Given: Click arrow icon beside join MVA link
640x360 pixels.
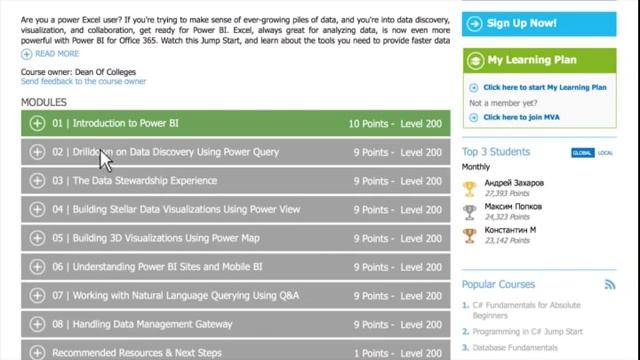Looking at the screenshot, I should [x=473, y=118].
